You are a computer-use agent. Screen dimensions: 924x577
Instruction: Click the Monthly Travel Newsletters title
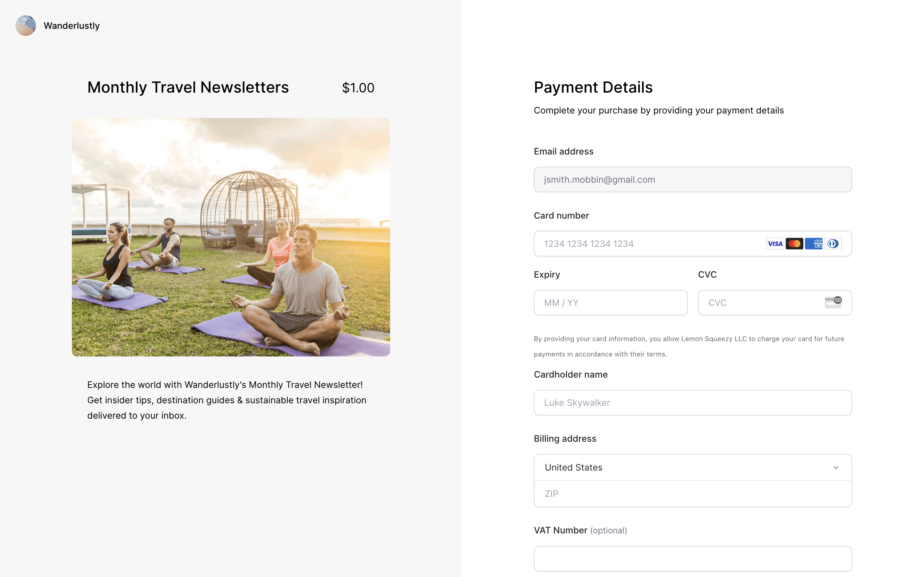(188, 88)
